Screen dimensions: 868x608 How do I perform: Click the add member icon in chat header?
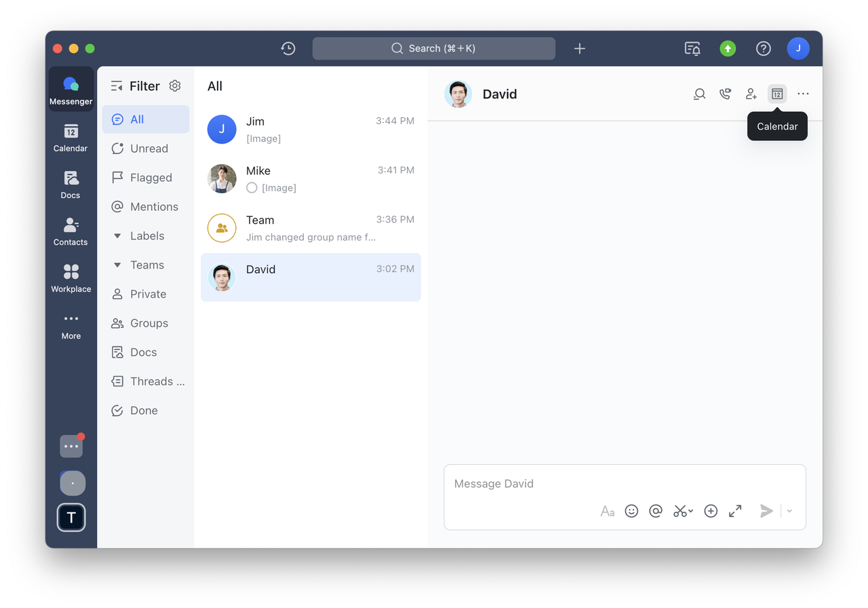click(x=751, y=94)
